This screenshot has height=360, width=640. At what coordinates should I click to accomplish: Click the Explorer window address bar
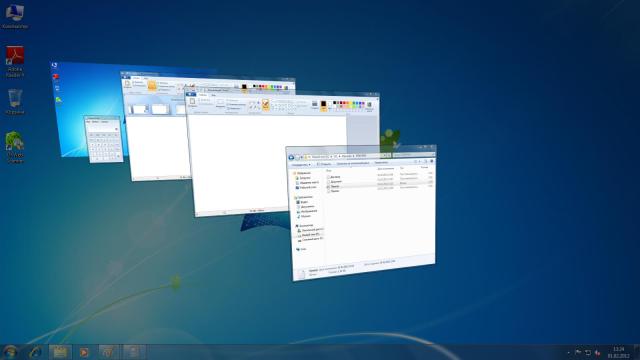click(x=347, y=156)
